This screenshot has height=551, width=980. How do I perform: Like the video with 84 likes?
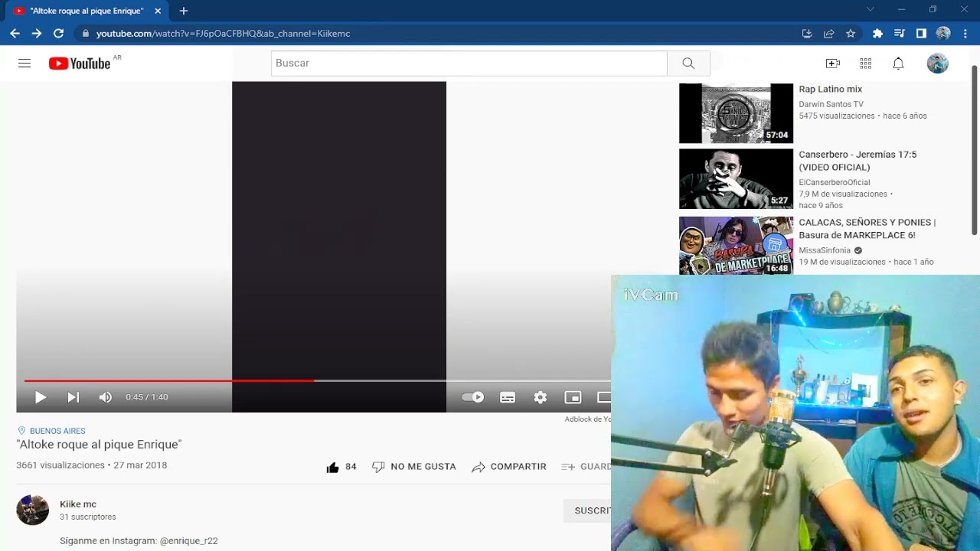point(341,467)
